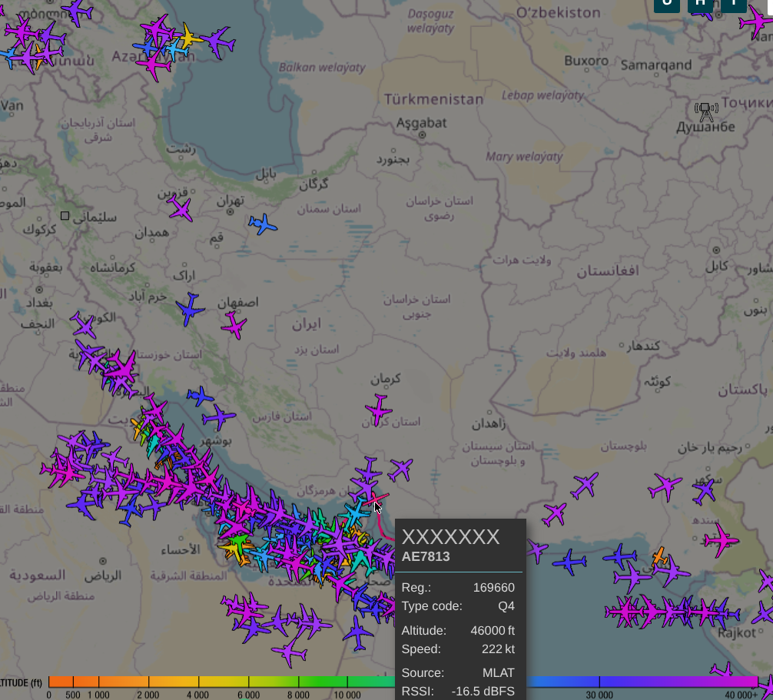Click the purple aircraft south of بلوچستان label
Screen dimensions: 773x700
pyautogui.click(x=585, y=485)
